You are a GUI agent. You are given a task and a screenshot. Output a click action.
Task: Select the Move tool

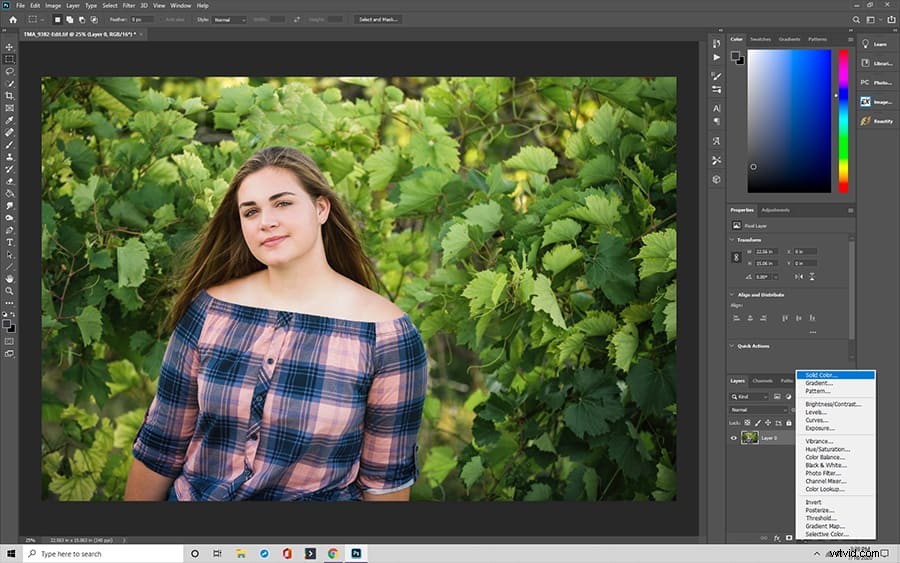9,47
